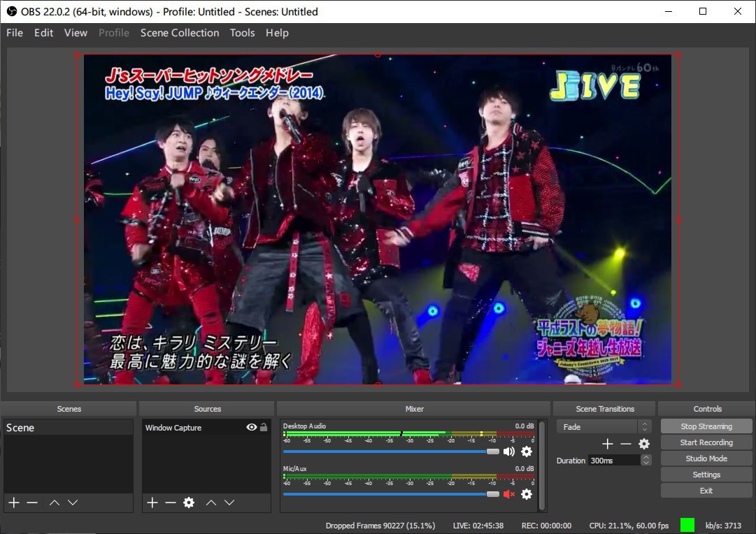Add a scene transition with plus icon
Image resolution: width=756 pixels, height=534 pixels.
point(607,444)
